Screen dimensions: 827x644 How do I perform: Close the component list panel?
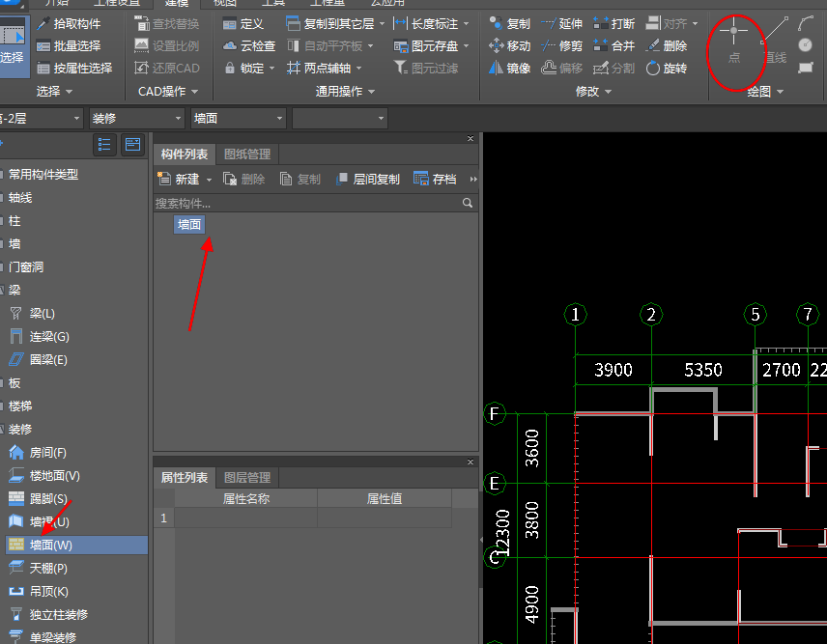pos(471,138)
